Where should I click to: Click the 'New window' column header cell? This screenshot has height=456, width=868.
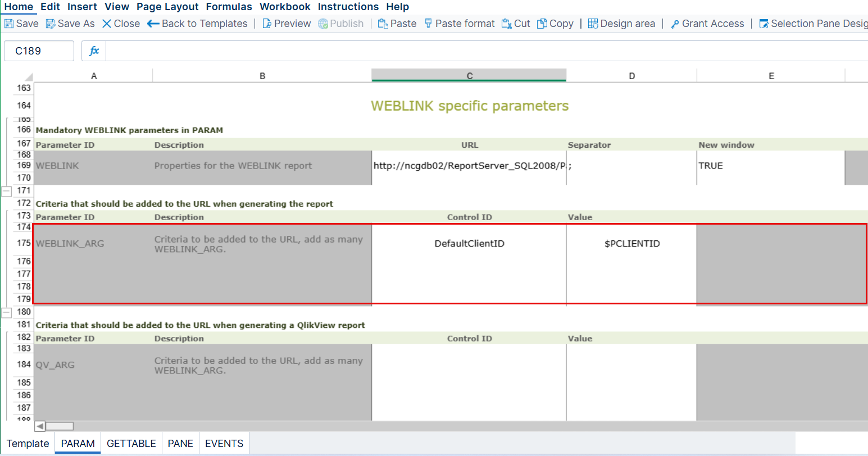(x=771, y=145)
